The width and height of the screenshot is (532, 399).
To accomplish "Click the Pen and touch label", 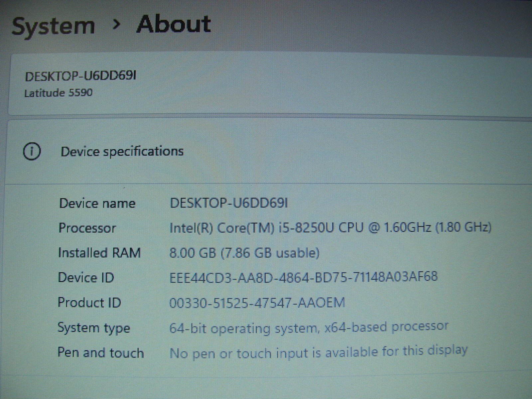I will click(x=100, y=353).
